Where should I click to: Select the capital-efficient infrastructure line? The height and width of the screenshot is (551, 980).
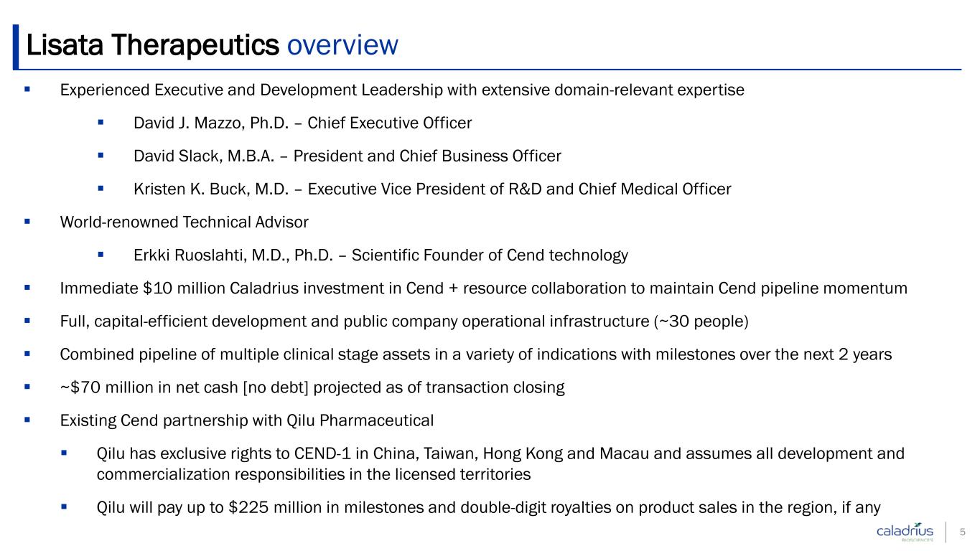click(x=404, y=321)
